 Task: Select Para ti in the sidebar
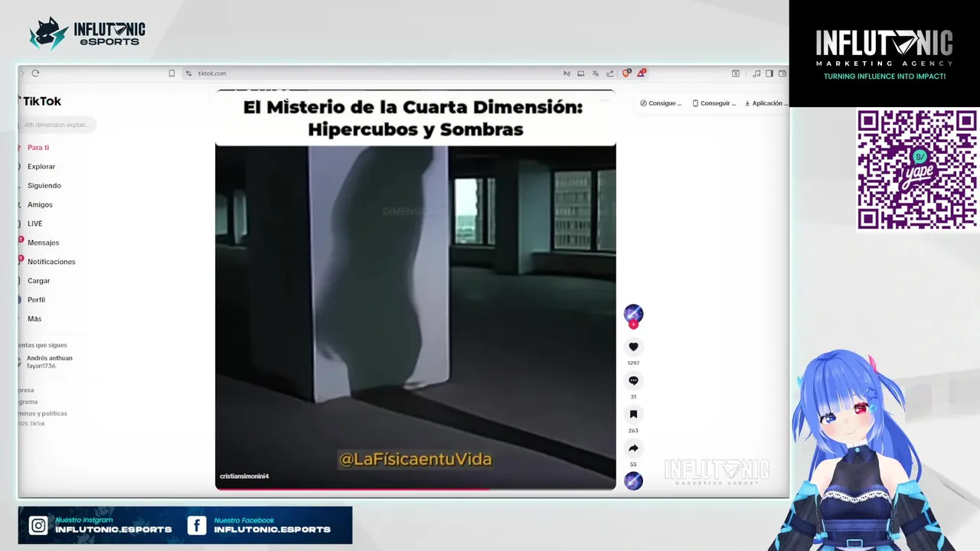[38, 147]
